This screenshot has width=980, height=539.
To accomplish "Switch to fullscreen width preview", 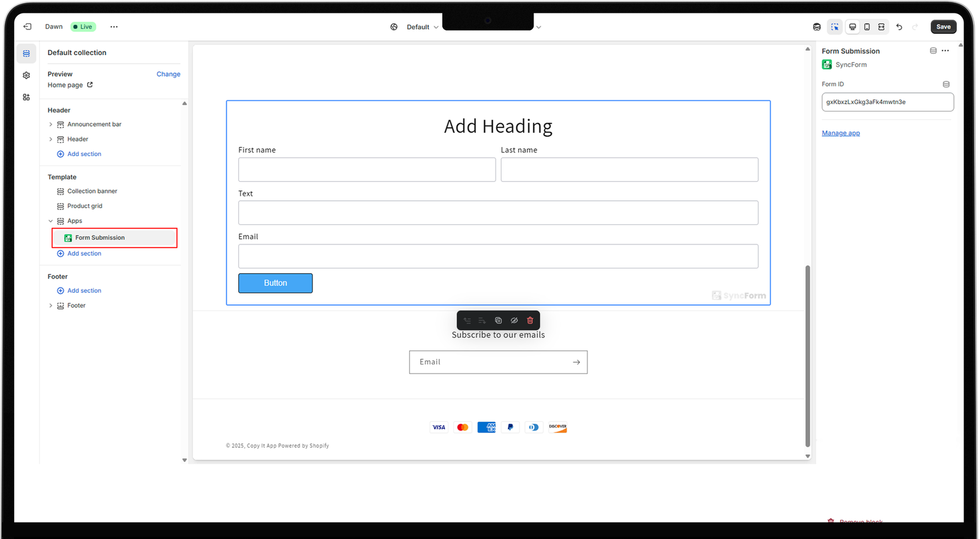I will coord(881,27).
